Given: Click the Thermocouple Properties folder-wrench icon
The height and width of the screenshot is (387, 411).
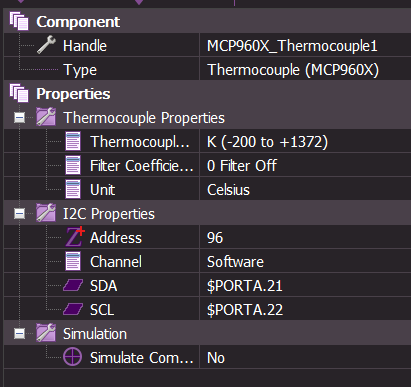Looking at the screenshot, I should click(46, 117).
